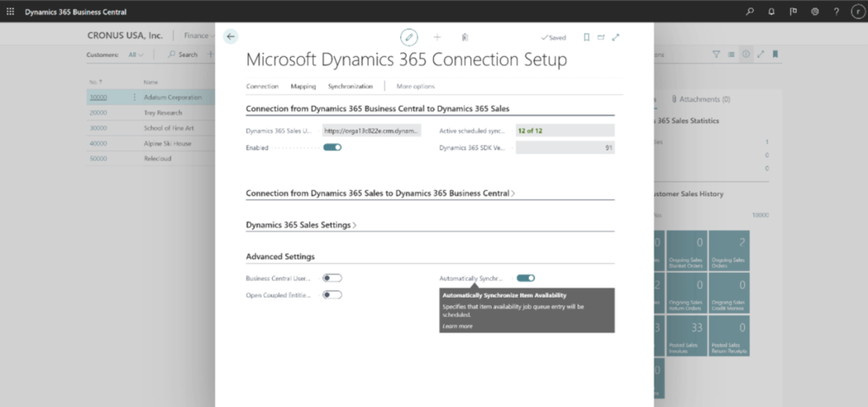Open the Ongoing Sales Credit Memos tile
Viewport: 868px width, 407px height.
tap(729, 293)
